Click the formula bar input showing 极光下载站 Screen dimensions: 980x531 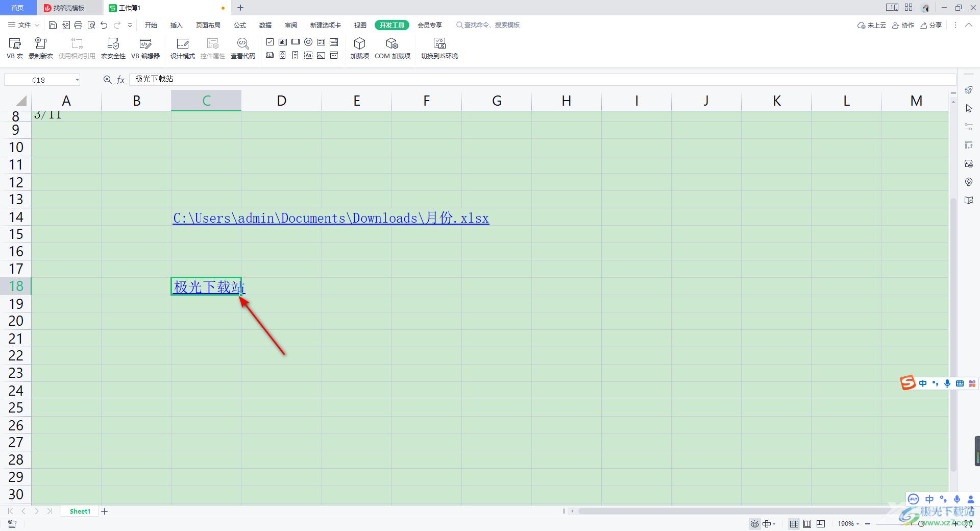[543, 79]
